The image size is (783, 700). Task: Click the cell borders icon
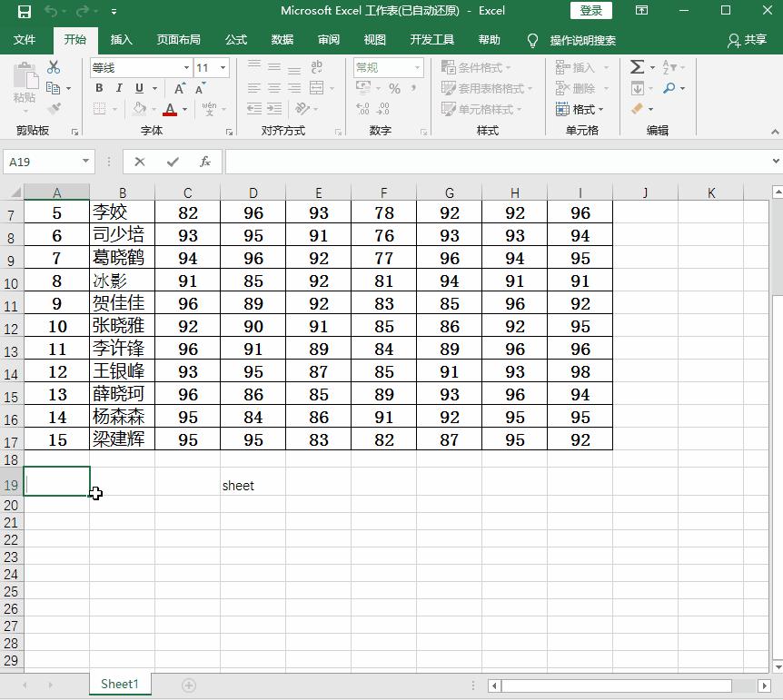coord(99,108)
